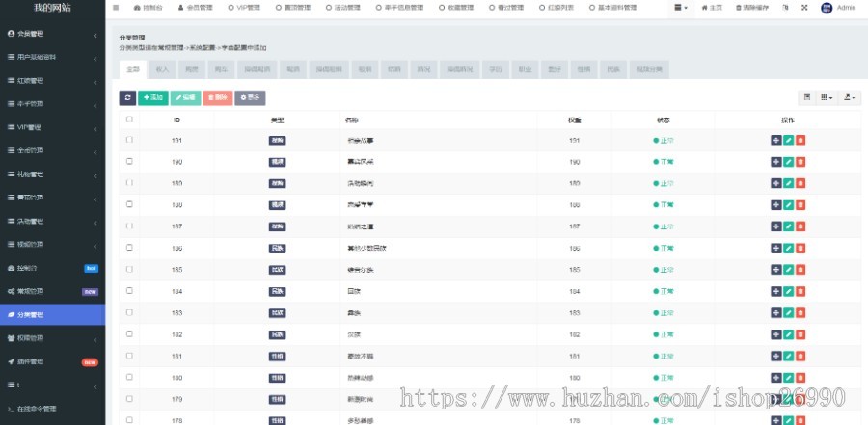Viewport: 868px width, 425px height.
Task: Open the language switch icon in the header
Action: click(785, 8)
